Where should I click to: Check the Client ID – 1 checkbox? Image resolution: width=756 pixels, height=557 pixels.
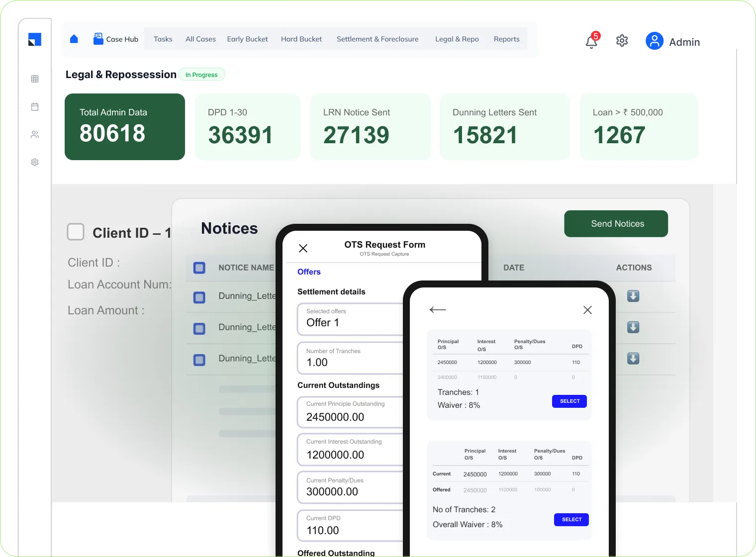(76, 232)
